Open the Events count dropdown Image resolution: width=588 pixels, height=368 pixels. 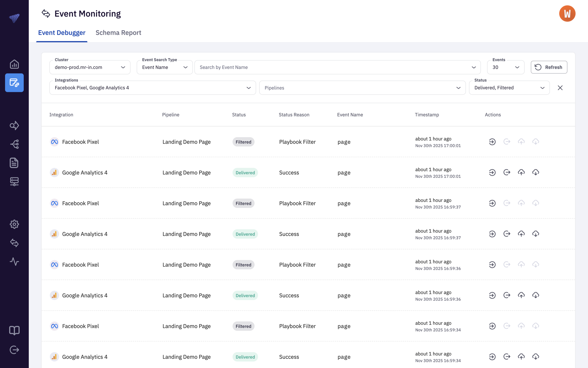[506, 67]
